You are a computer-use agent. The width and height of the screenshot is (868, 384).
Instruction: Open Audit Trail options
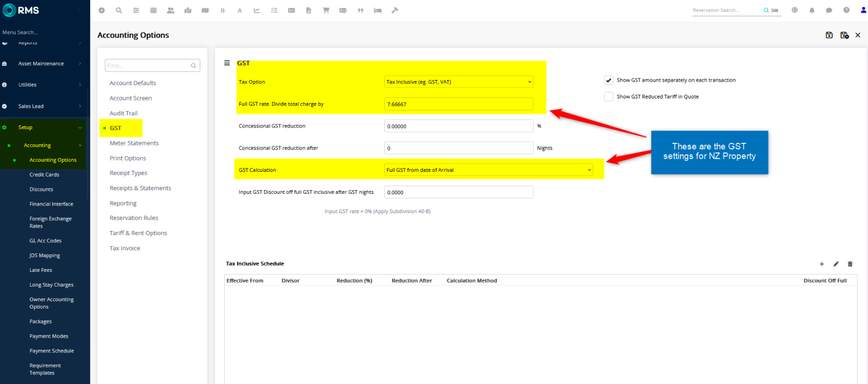tap(124, 113)
